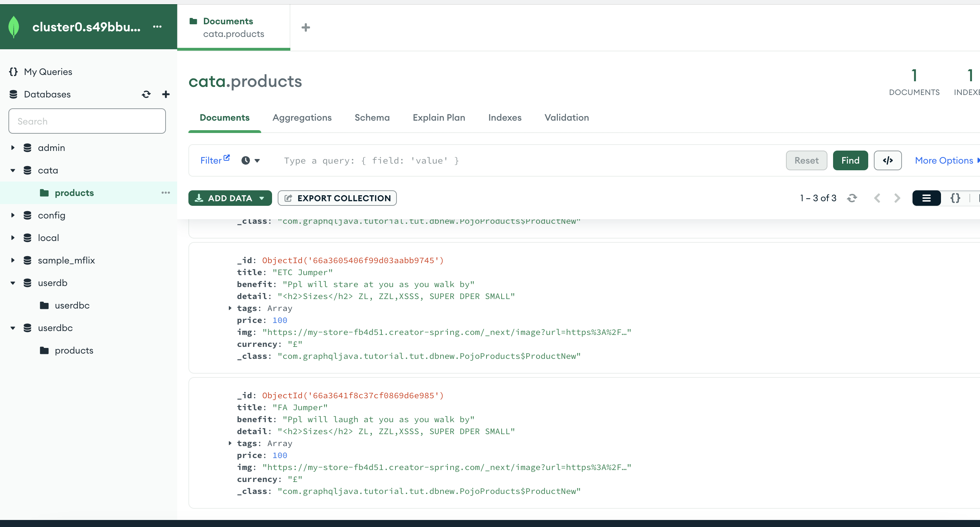This screenshot has height=527, width=980.
Task: Click the query history clock icon
Action: coord(246,160)
